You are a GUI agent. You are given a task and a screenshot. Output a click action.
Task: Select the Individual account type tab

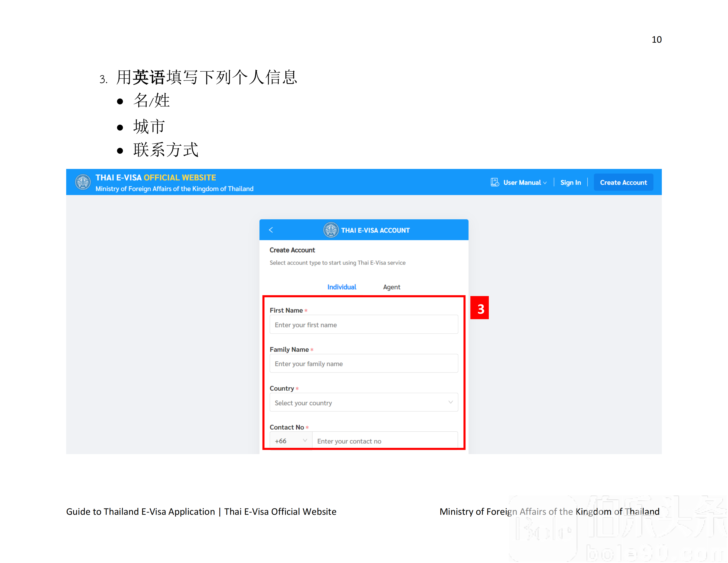point(343,286)
